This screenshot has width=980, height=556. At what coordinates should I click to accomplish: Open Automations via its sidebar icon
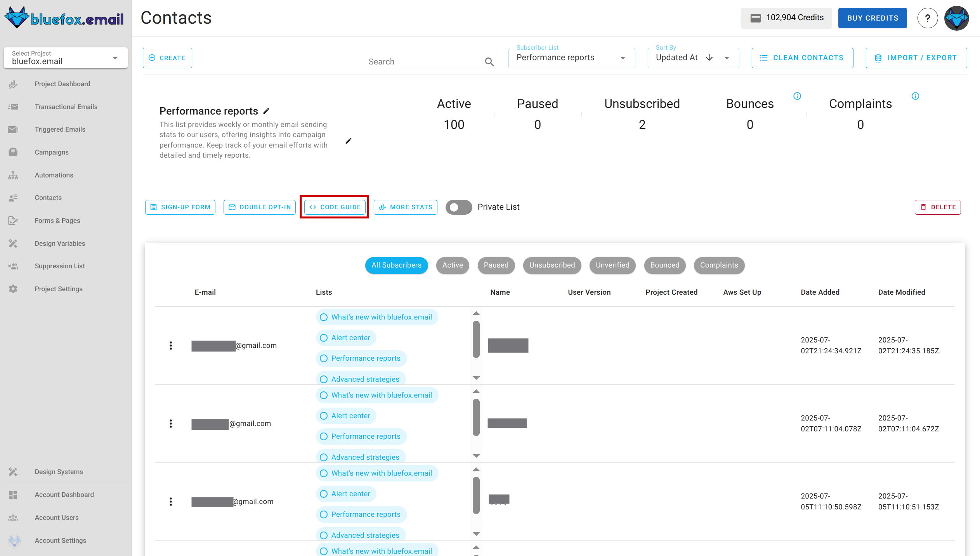tap(13, 175)
